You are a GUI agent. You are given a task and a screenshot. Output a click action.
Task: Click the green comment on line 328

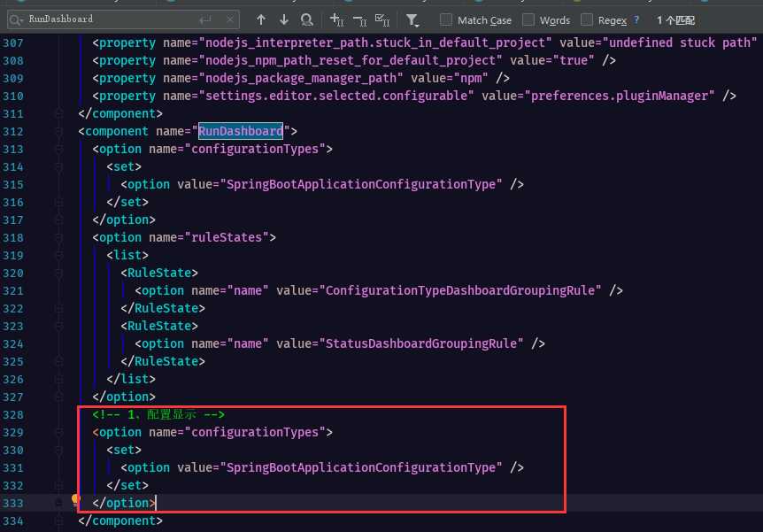(158, 414)
